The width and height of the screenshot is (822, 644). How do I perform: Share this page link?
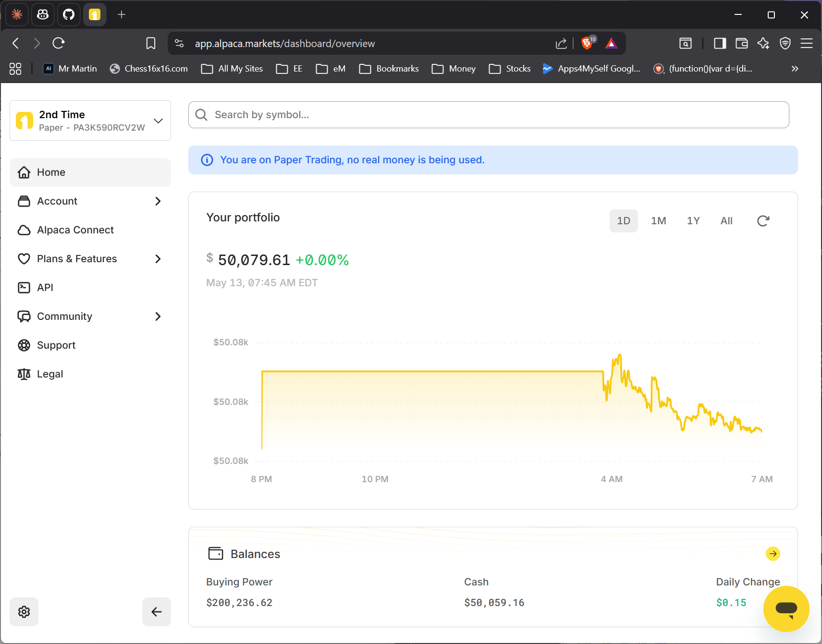561,44
